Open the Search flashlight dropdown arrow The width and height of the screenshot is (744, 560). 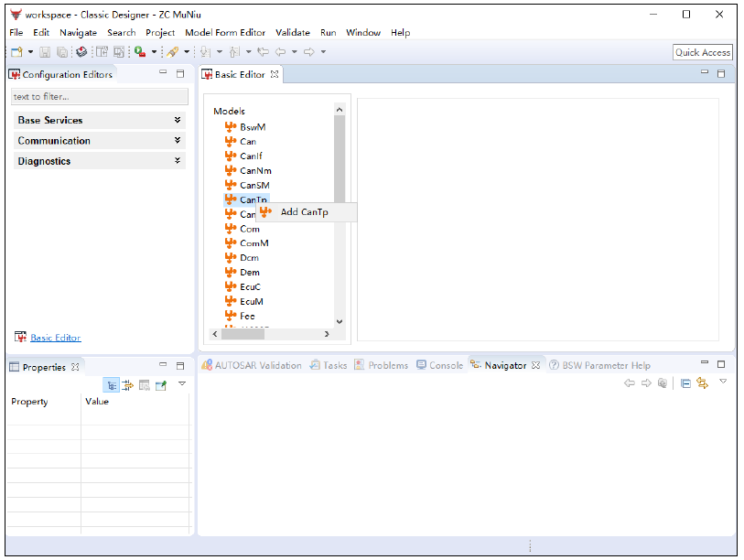coord(187,52)
